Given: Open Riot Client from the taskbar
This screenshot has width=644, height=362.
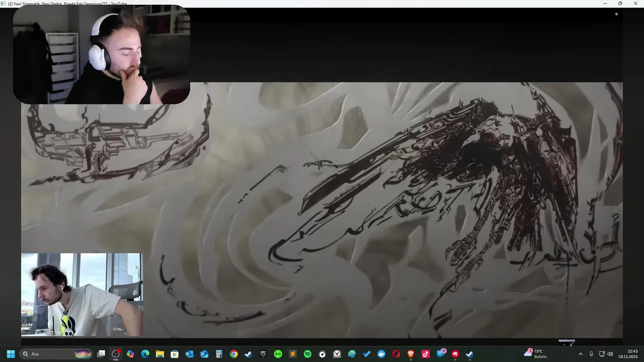Looking at the screenshot, I should pyautogui.click(x=455, y=354).
